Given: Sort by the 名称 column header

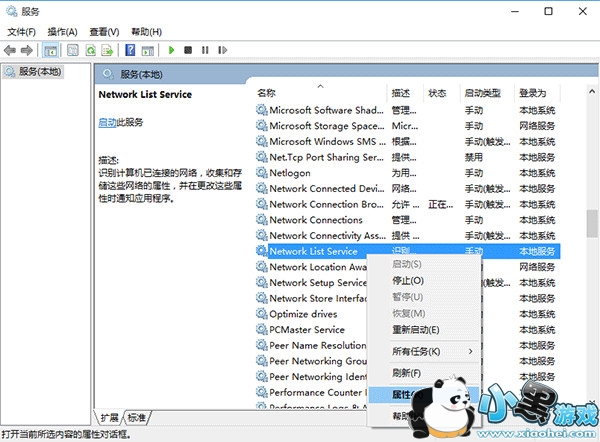Looking at the screenshot, I should tap(321, 93).
